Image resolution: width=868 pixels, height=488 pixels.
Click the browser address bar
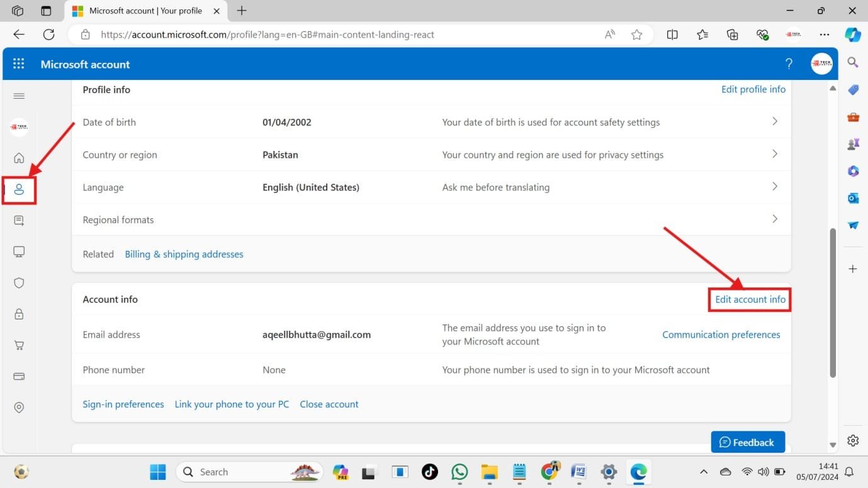coord(340,35)
